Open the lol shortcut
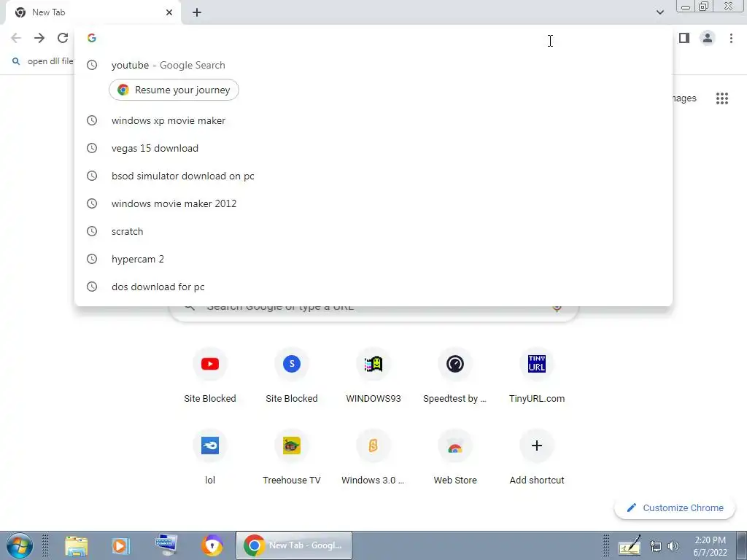 (210, 458)
